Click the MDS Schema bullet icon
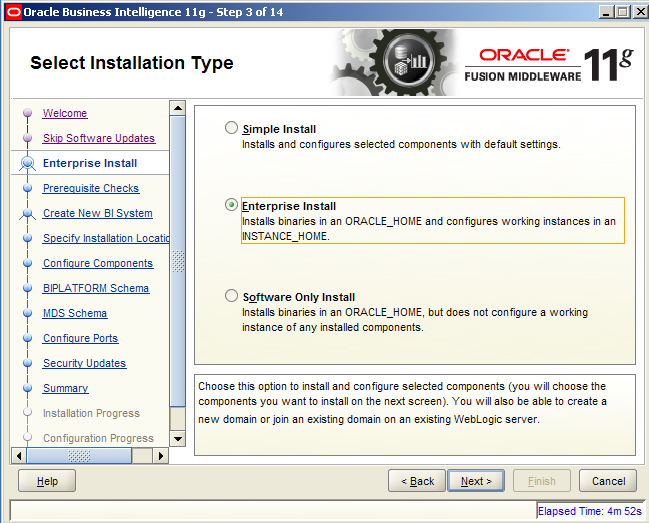 point(28,313)
